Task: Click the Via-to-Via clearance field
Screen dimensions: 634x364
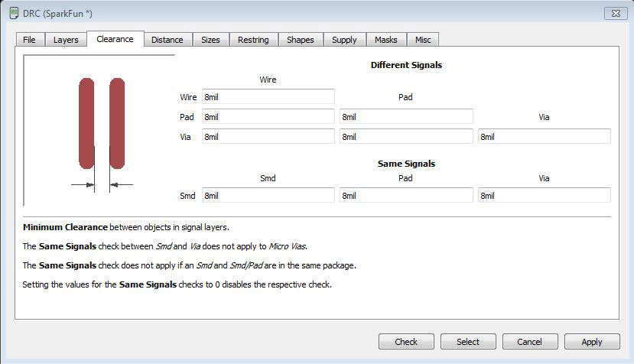Action: click(545, 137)
